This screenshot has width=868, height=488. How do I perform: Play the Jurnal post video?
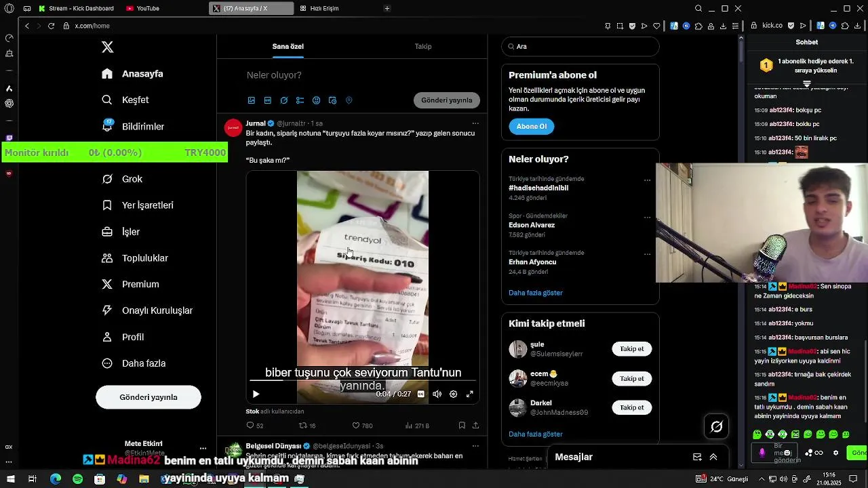256,394
